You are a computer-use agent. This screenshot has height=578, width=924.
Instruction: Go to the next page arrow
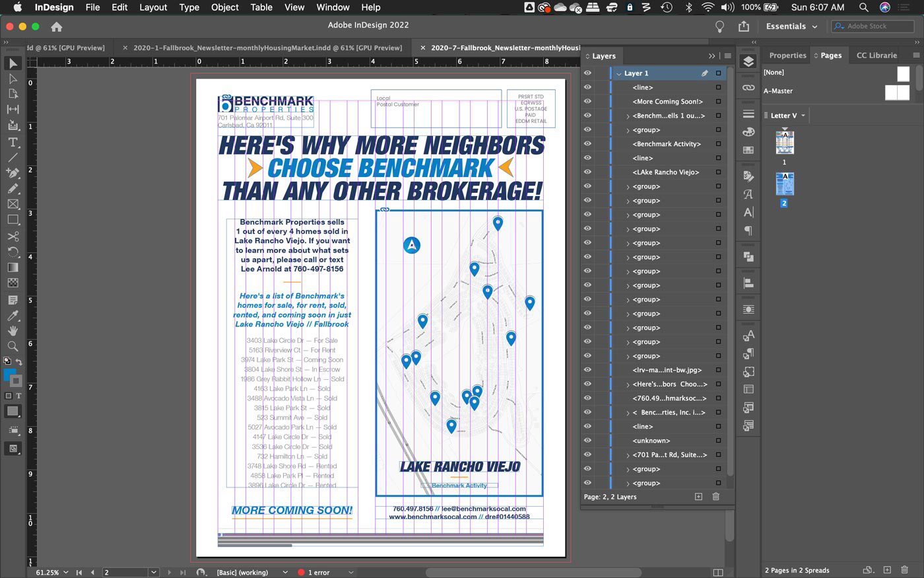coord(170,573)
